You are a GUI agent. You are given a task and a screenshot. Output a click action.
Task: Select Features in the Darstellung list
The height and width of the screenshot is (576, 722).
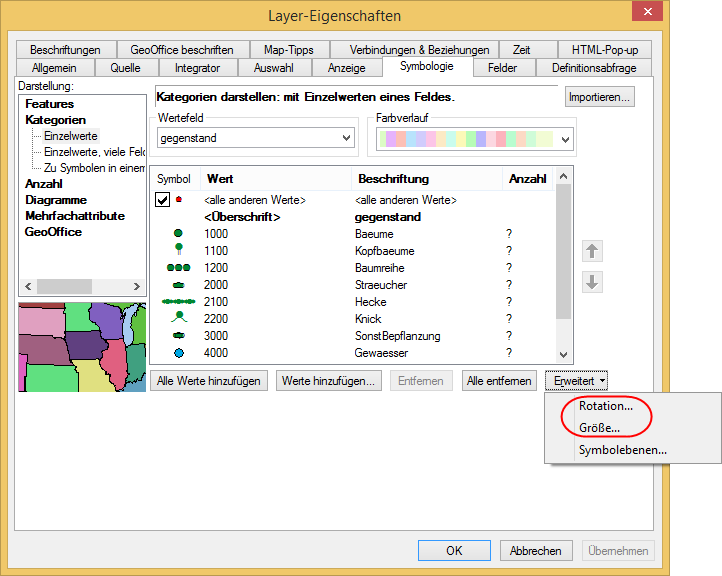tap(50, 104)
